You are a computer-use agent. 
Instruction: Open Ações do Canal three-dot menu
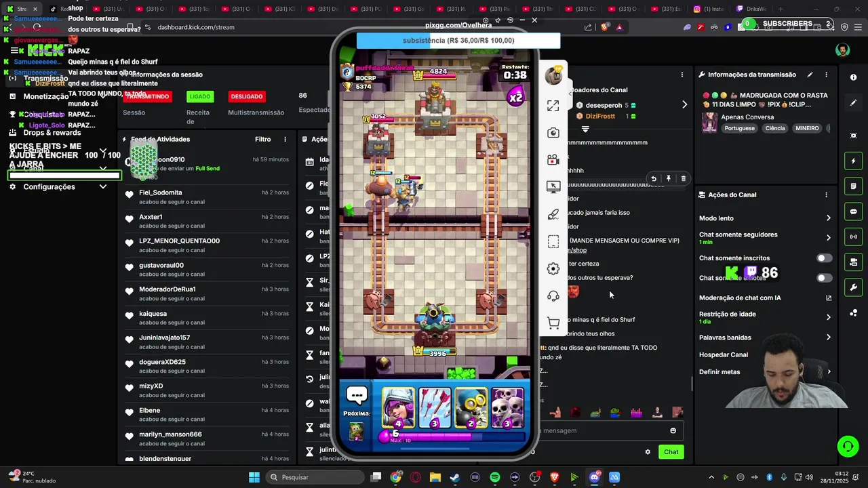coord(826,195)
